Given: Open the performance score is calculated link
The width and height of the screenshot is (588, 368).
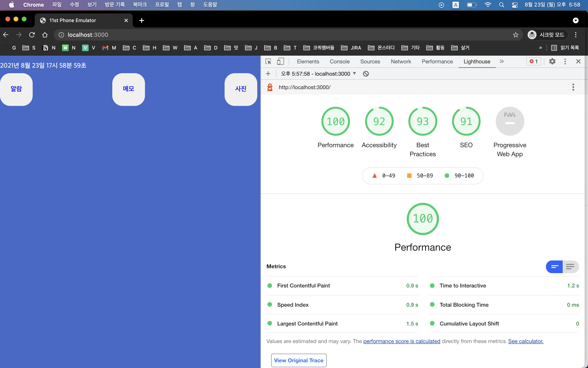Looking at the screenshot, I should [x=402, y=341].
